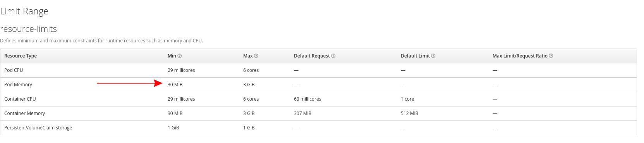644x143 pixels.
Task: Open the Default Limit help icon
Action: (x=433, y=56)
